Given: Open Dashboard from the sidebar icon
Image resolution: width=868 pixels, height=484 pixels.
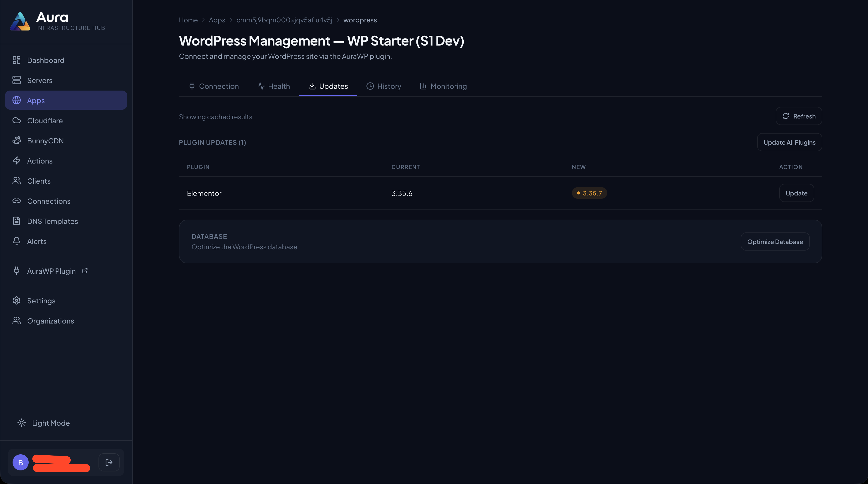Looking at the screenshot, I should click(x=17, y=60).
